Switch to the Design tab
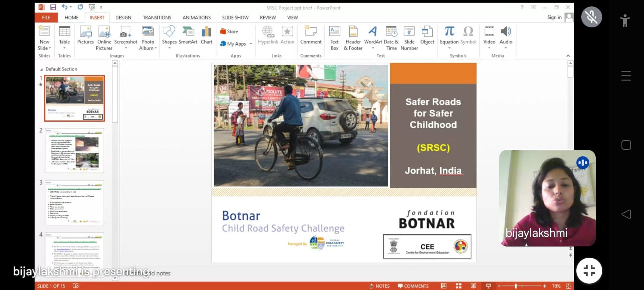The width and height of the screenshot is (644, 290). click(123, 18)
